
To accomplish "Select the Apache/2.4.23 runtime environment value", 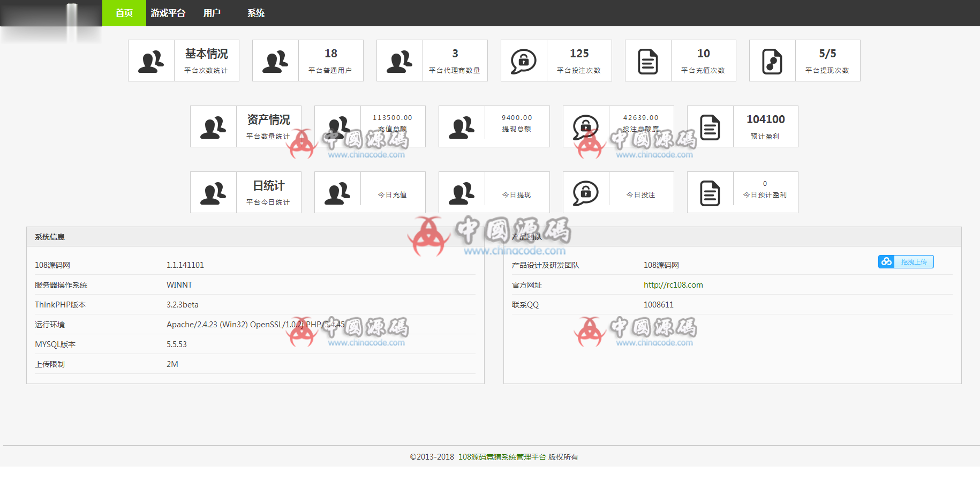I will pyautogui.click(x=256, y=325).
